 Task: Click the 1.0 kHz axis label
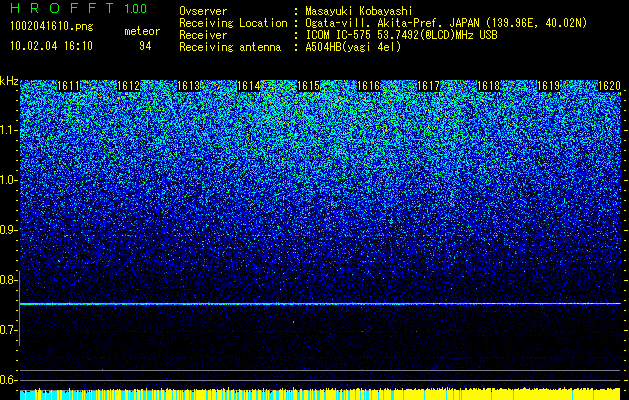pyautogui.click(x=7, y=180)
